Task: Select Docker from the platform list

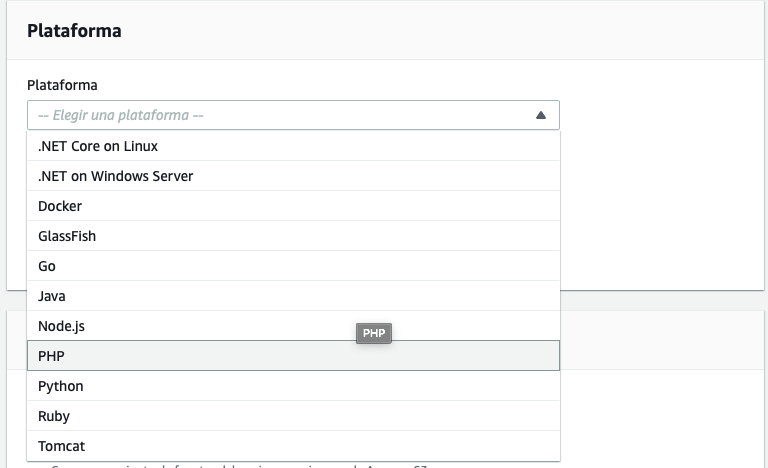Action: coord(293,206)
